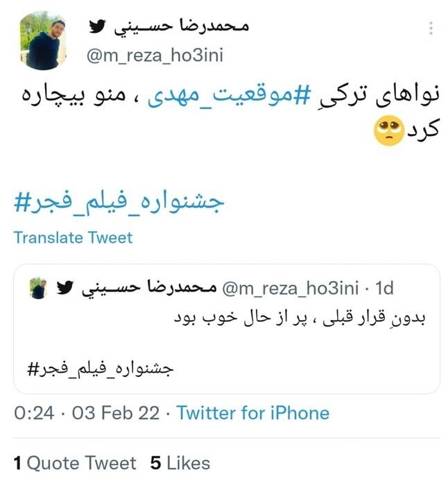Open the hashtag #موقعیت_مهدی
This screenshot has height=481, width=448.
point(229,94)
